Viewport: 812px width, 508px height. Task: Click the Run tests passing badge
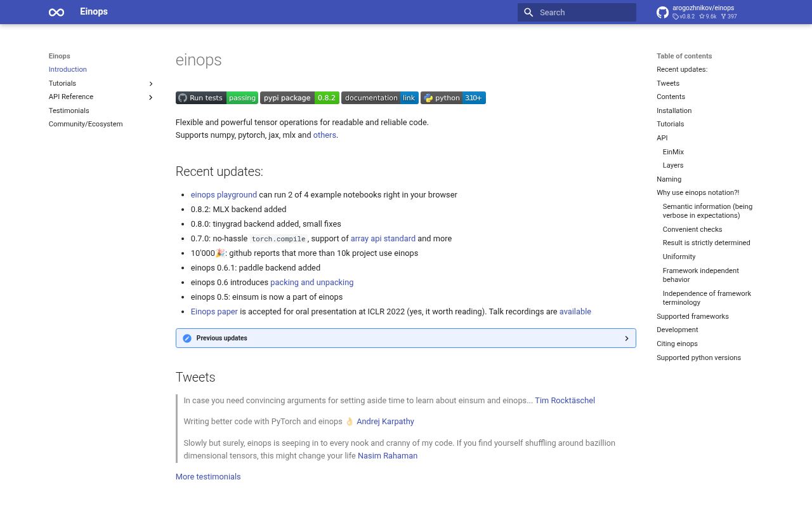click(x=217, y=98)
